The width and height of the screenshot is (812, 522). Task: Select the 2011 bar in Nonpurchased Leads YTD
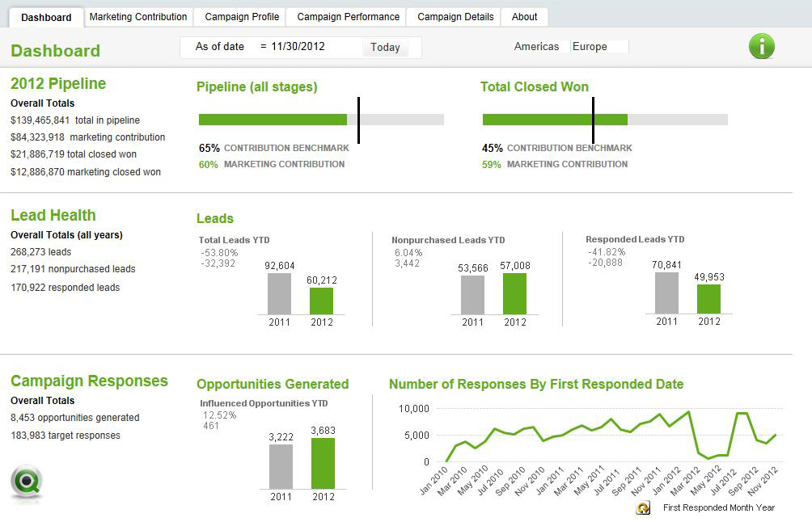473,295
